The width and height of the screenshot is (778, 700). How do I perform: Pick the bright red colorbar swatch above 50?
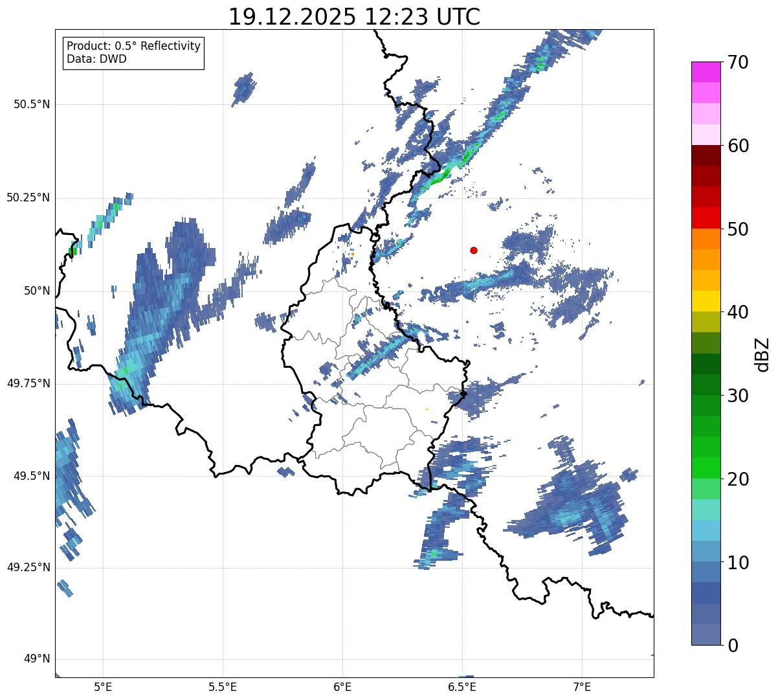[706, 218]
